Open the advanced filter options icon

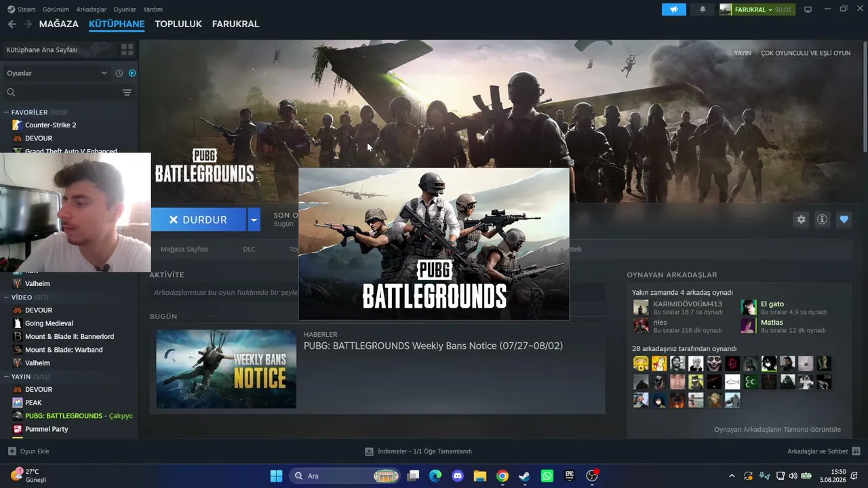(x=127, y=92)
